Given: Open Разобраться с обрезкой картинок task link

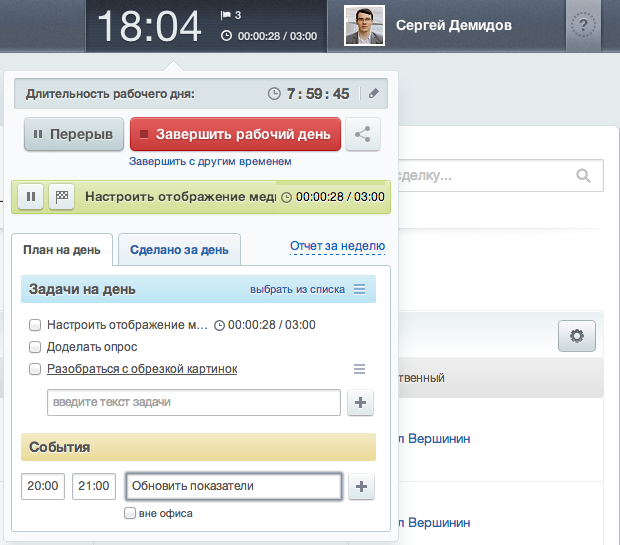Looking at the screenshot, I should click(x=142, y=369).
